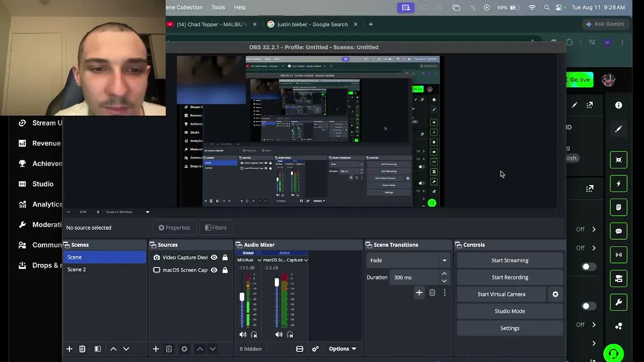This screenshot has width=644, height=362.
Task: Open macOS Spotlight search icon
Action: 547,8
